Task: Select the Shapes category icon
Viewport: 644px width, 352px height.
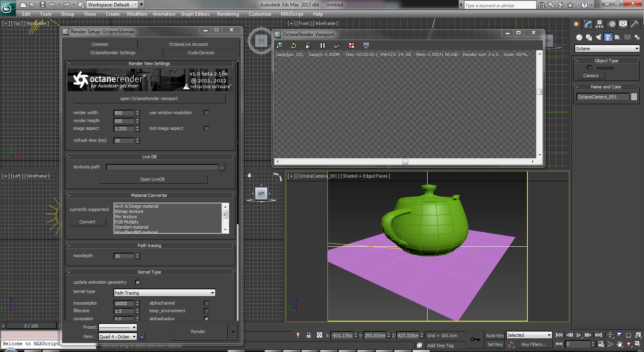Action: pos(589,37)
